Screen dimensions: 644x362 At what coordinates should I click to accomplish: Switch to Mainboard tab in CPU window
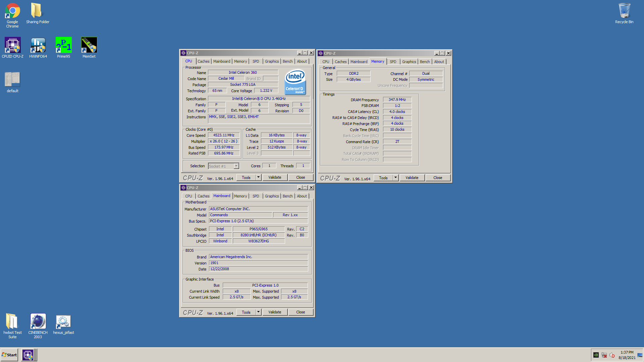tap(222, 61)
